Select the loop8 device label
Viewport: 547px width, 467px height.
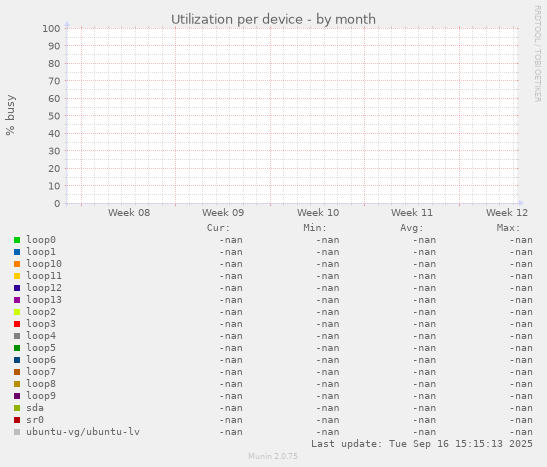point(41,384)
